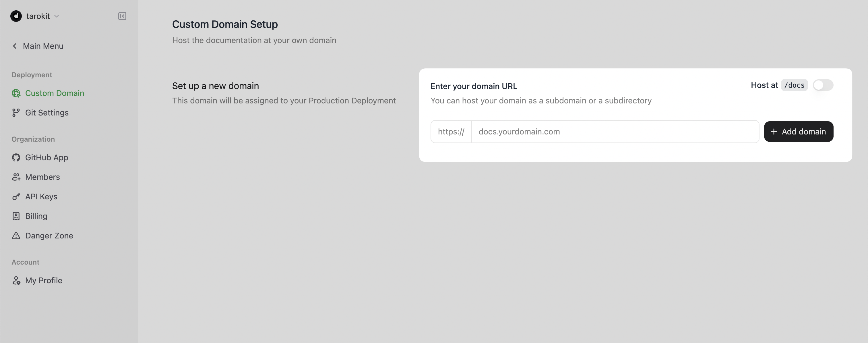Open Custom Domain settings from the sidebar
The image size is (868, 343).
point(55,93)
